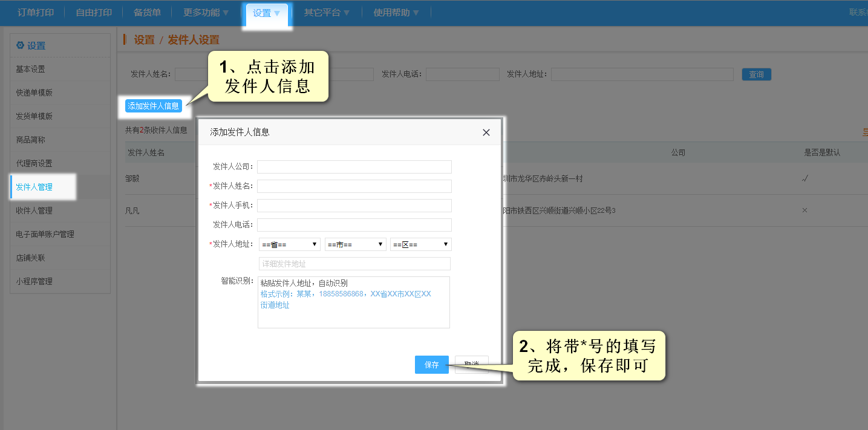Focus the 发件人电话 field in dialog
The height and width of the screenshot is (430, 868).
[354, 225]
